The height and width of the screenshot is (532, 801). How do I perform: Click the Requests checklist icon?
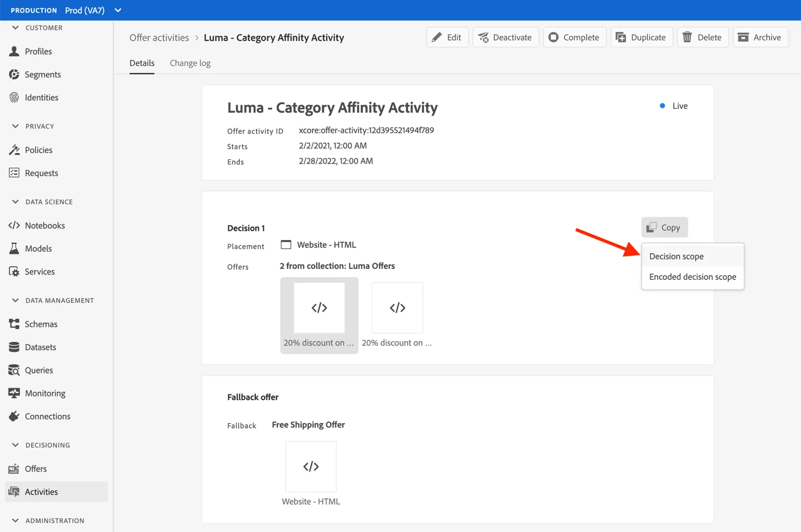(x=14, y=173)
